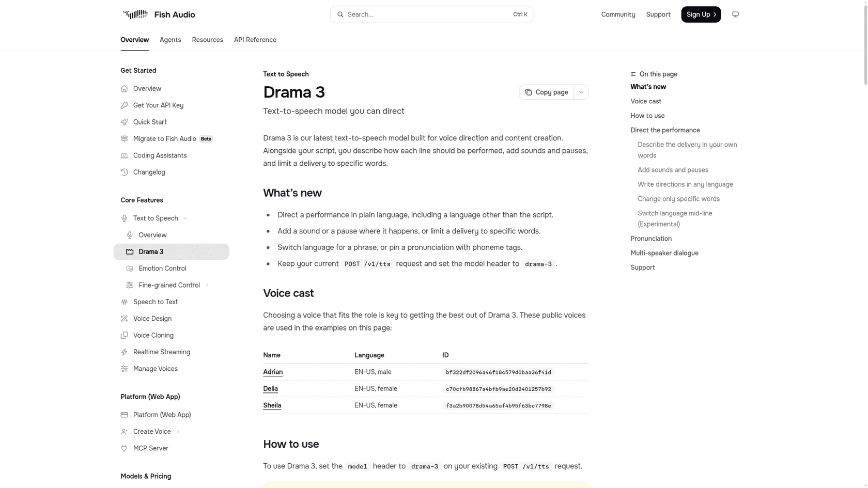Open the Community link
Viewport: 868px width, 488px height.
pos(618,14)
